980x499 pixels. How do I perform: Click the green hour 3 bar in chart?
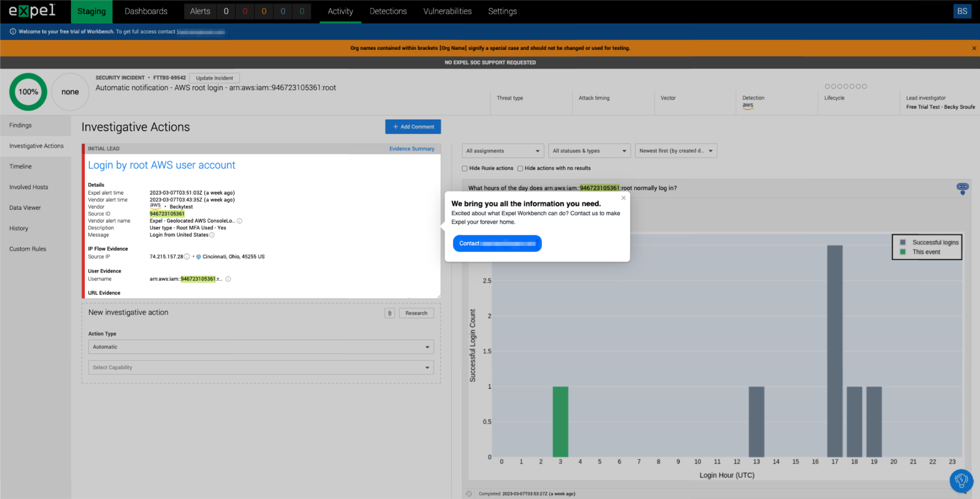coord(560,422)
